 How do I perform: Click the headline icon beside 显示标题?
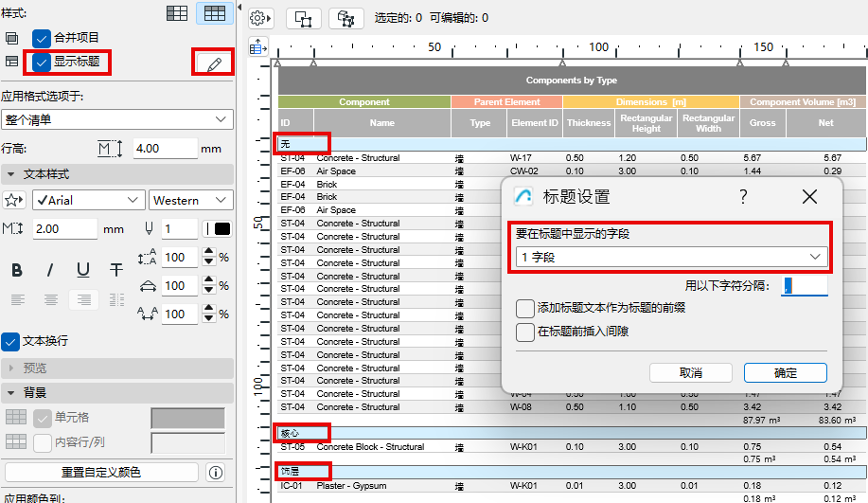click(11, 62)
